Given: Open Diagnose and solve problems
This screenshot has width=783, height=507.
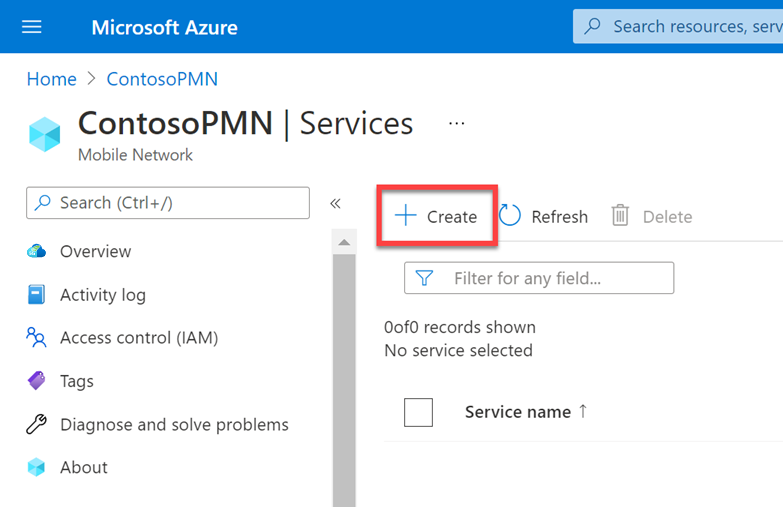Looking at the screenshot, I should tap(174, 425).
